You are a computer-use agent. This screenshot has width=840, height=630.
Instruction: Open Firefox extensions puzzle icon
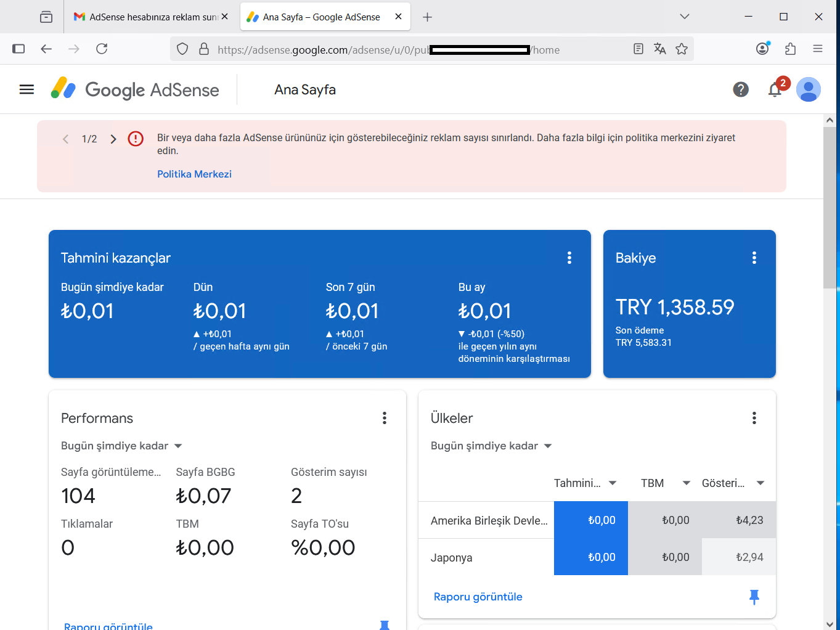(x=791, y=49)
